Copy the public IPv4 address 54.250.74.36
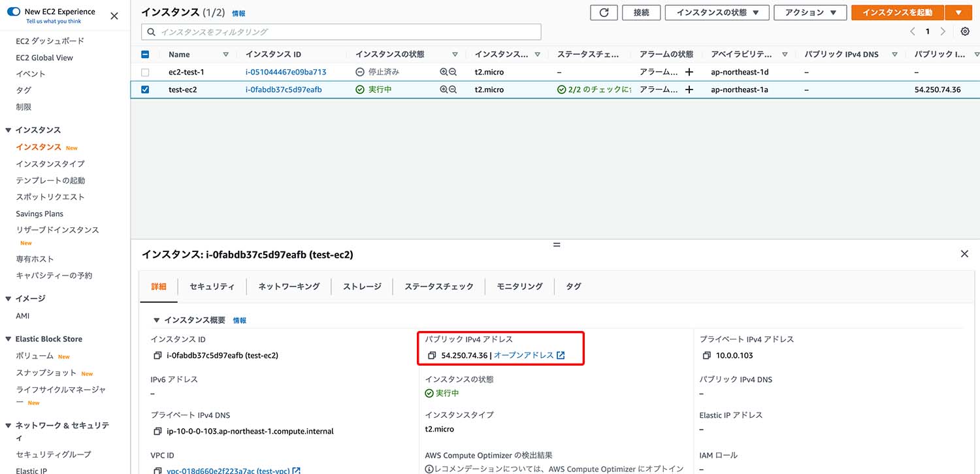 tap(432, 355)
